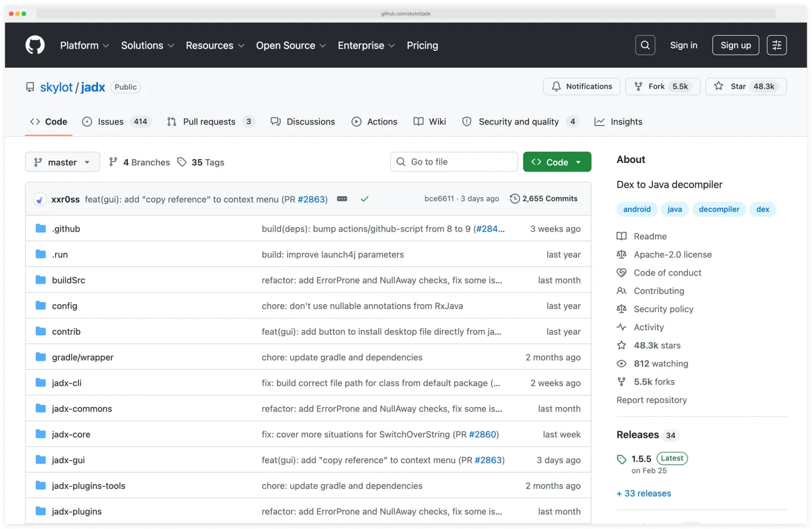This screenshot has height=529, width=812.
Task: Click the Fork icon button
Action: (x=663, y=87)
